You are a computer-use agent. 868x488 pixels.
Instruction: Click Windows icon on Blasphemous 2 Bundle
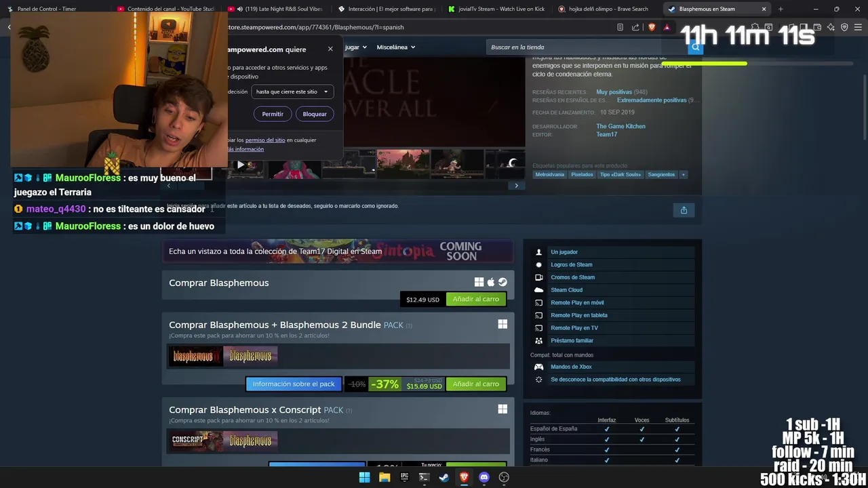502,325
